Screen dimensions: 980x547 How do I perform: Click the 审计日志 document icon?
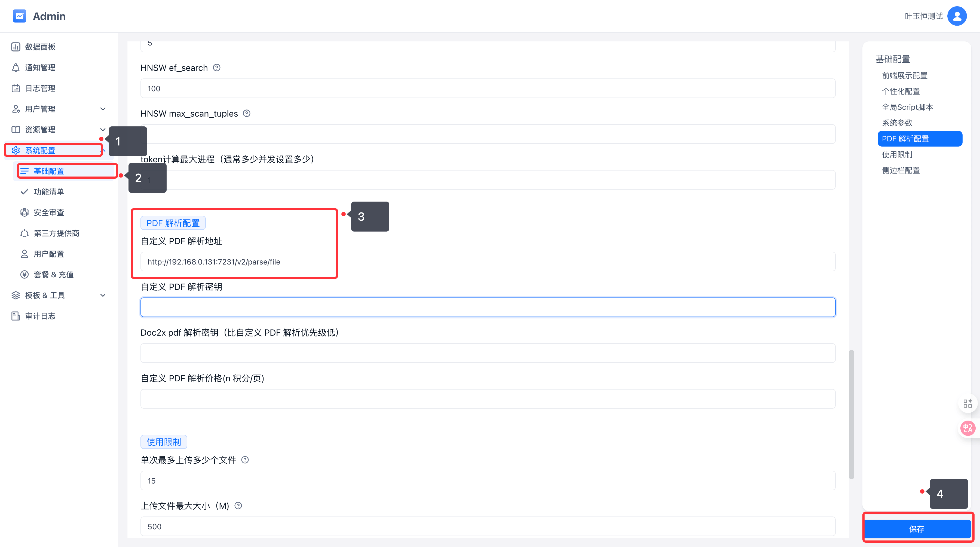(x=16, y=315)
